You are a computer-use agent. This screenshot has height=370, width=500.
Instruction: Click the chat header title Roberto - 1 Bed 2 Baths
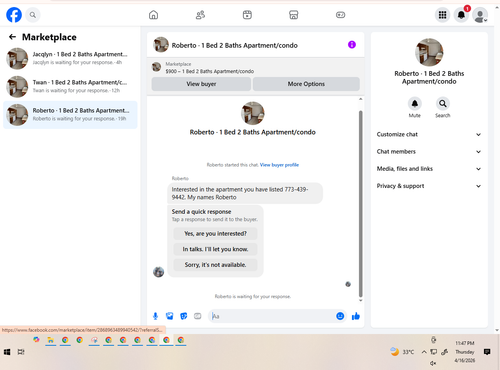point(235,45)
